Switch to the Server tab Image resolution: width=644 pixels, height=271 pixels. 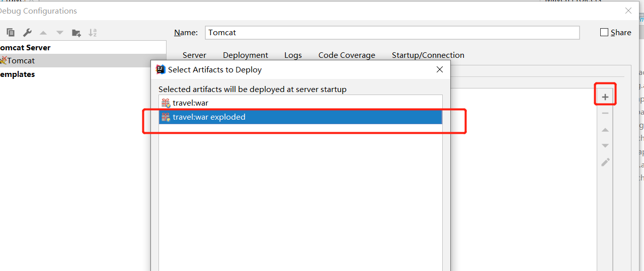click(x=194, y=55)
